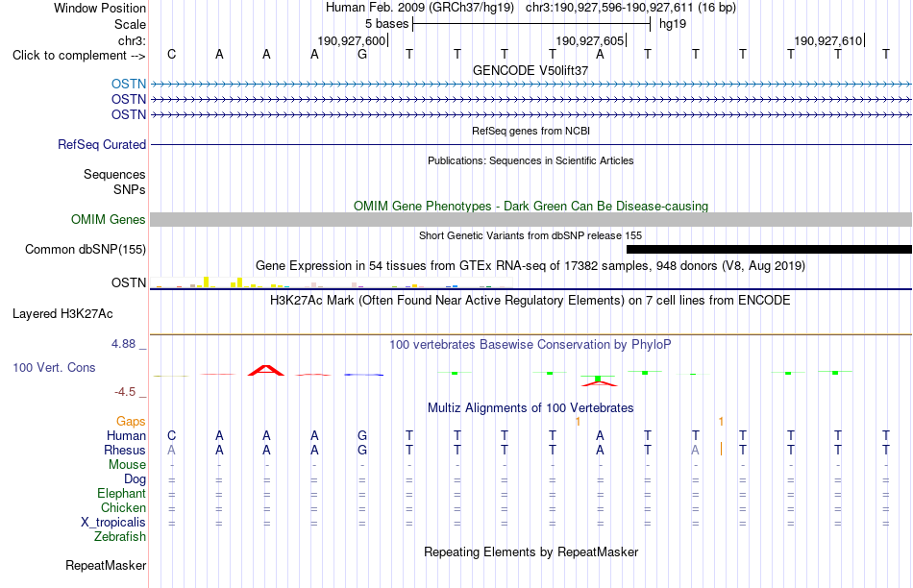Open the 'RefSeq genes from NCBI' title

531,131
